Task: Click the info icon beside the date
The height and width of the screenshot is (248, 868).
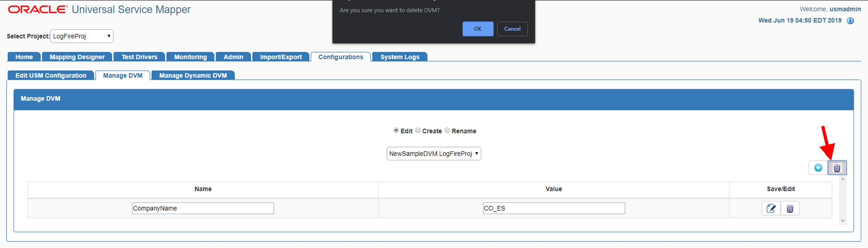Action: 850,21
